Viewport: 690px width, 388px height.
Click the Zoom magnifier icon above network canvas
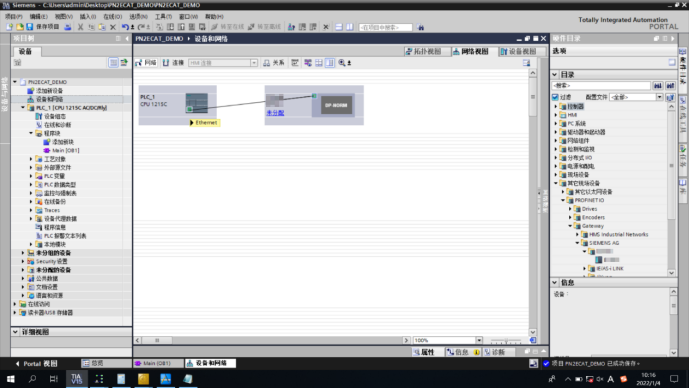click(342, 63)
